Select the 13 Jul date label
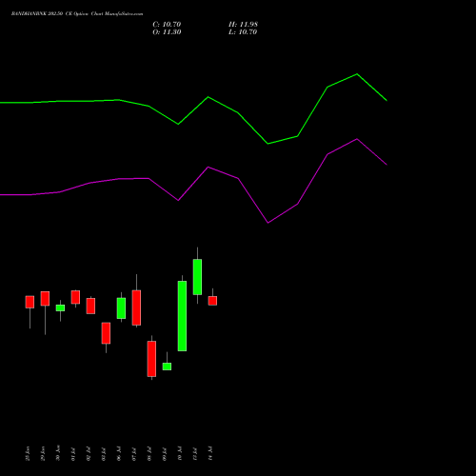The height and width of the screenshot is (476, 476). tap(195, 453)
